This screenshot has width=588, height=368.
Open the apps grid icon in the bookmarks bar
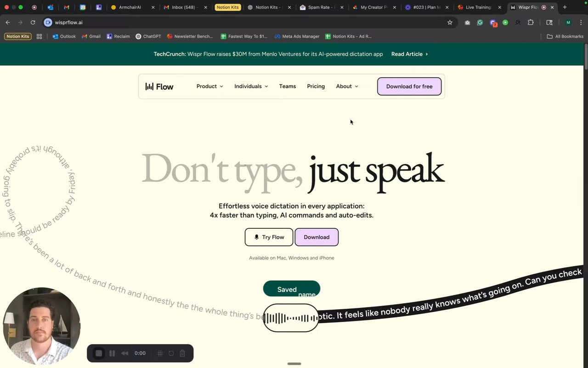click(39, 36)
